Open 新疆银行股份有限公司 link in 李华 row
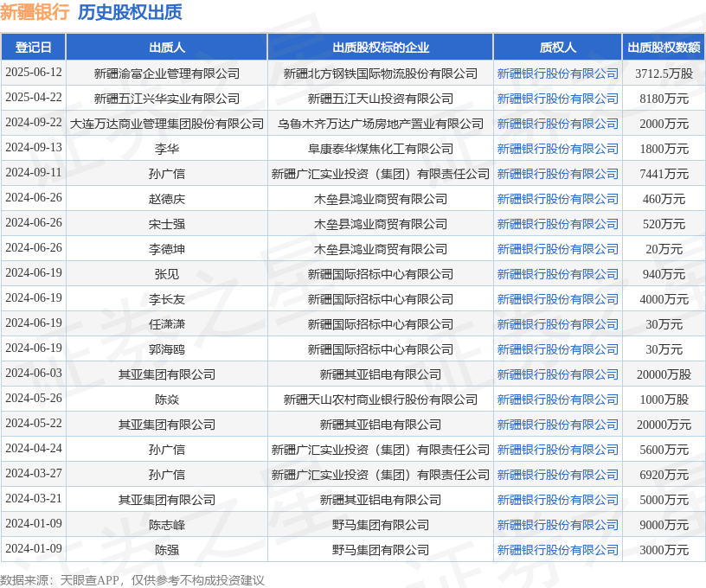This screenshot has width=706, height=588. click(558, 149)
